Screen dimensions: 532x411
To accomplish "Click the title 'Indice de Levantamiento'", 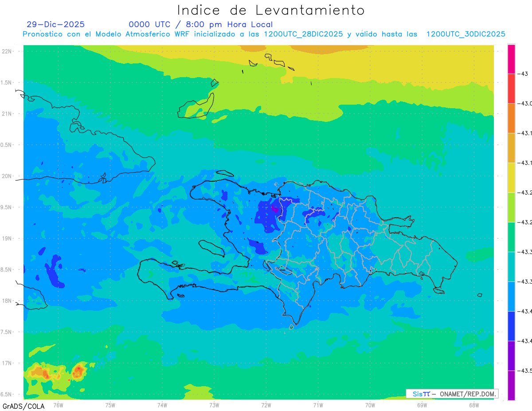I will (x=271, y=10).
